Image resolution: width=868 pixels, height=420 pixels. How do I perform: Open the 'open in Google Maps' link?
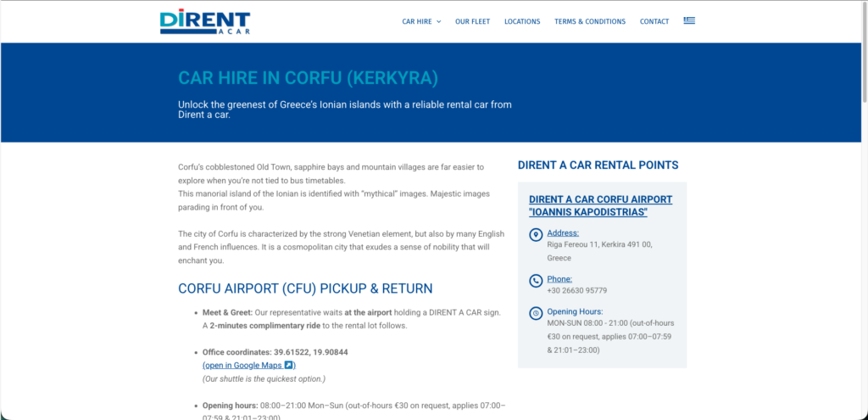point(249,365)
